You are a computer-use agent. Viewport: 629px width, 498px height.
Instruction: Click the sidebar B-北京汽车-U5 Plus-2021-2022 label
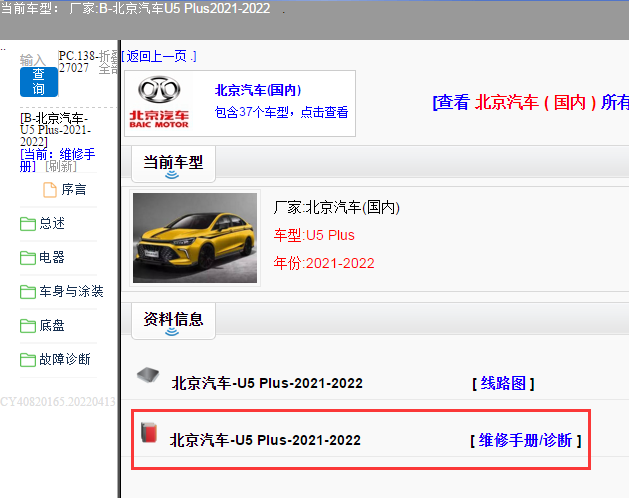point(55,130)
